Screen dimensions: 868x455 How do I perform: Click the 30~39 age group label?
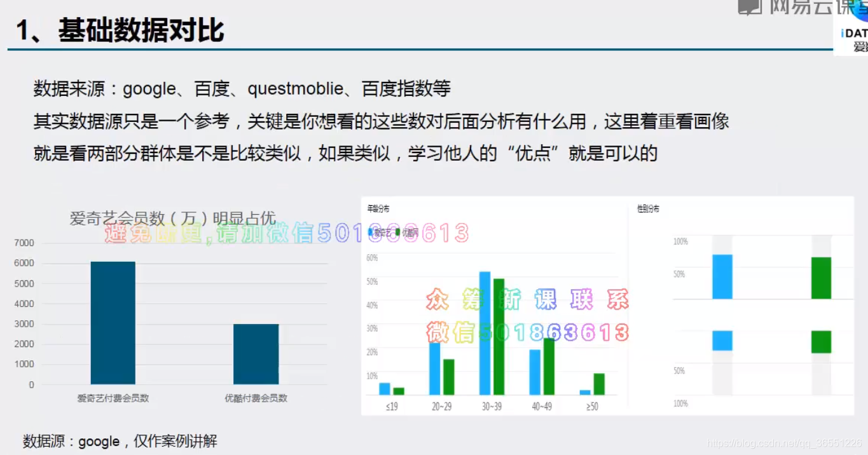[492, 407]
